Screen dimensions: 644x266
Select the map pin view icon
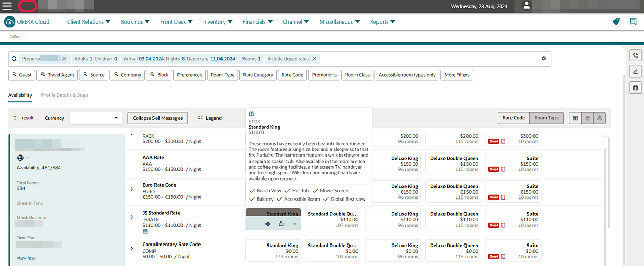point(599,118)
